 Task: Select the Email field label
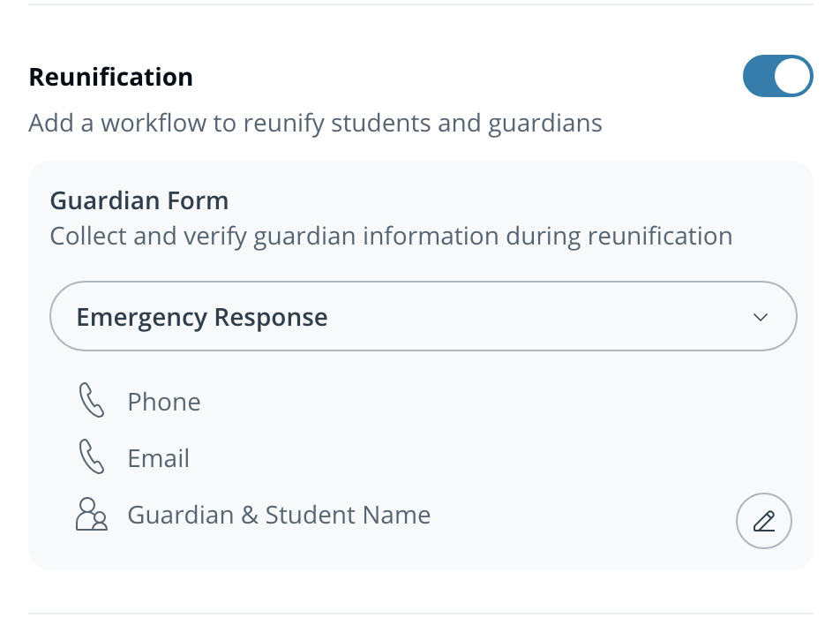pos(159,458)
